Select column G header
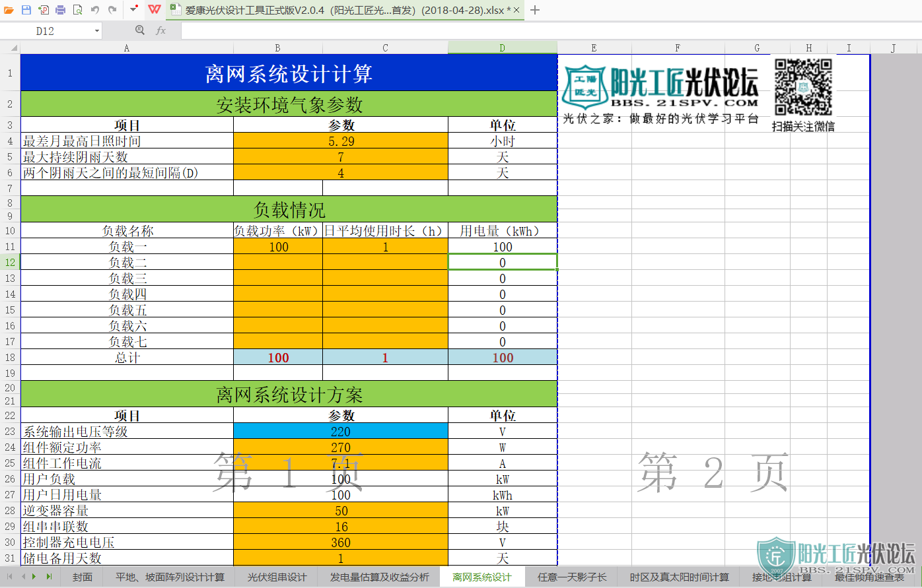The height and width of the screenshot is (588, 922). coord(757,48)
